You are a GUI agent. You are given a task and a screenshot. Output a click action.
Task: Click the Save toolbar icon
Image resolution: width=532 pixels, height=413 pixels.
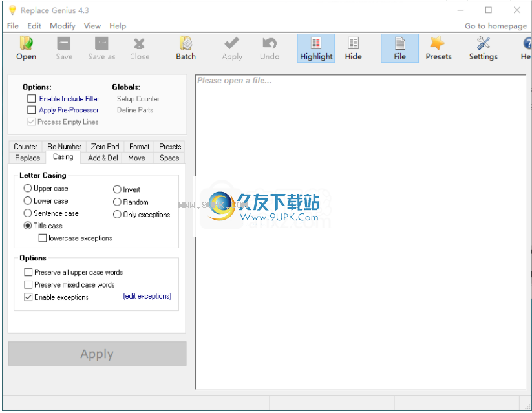tap(64, 48)
